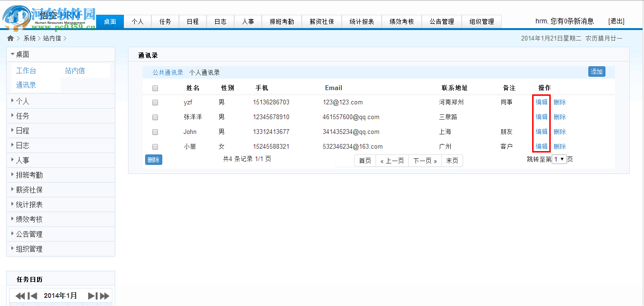Screen dimensions: 644x306
Task: Check the select-all checkbox in the contact table header
Action: [x=154, y=88]
